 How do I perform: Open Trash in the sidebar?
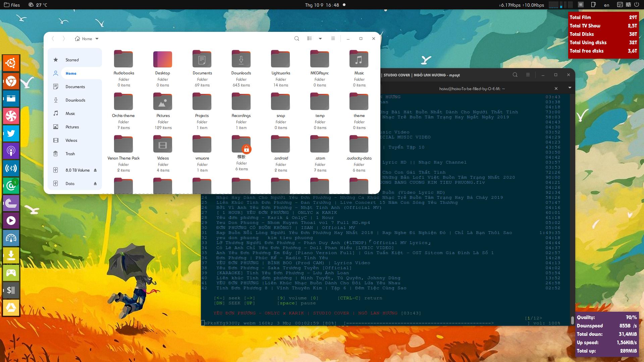click(x=75, y=154)
